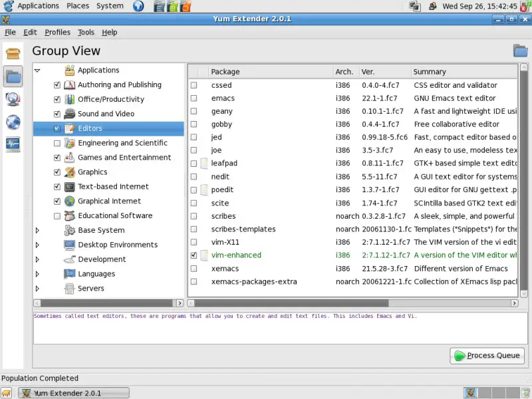Sort packages by the Arch. column header
This screenshot has height=399, width=532.
[x=346, y=72]
